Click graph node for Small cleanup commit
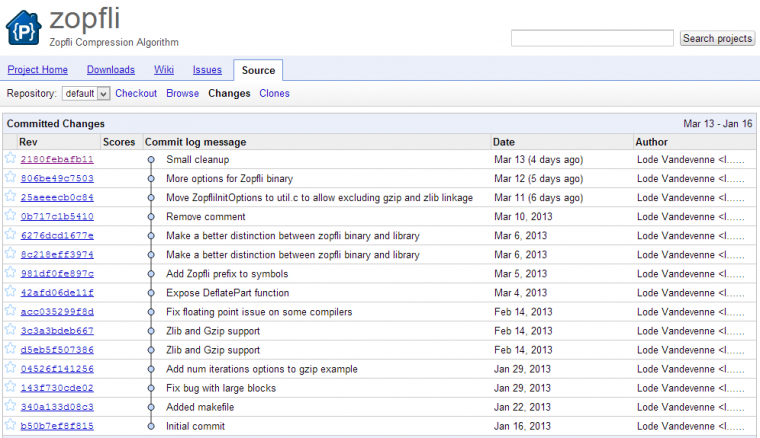 click(x=151, y=159)
